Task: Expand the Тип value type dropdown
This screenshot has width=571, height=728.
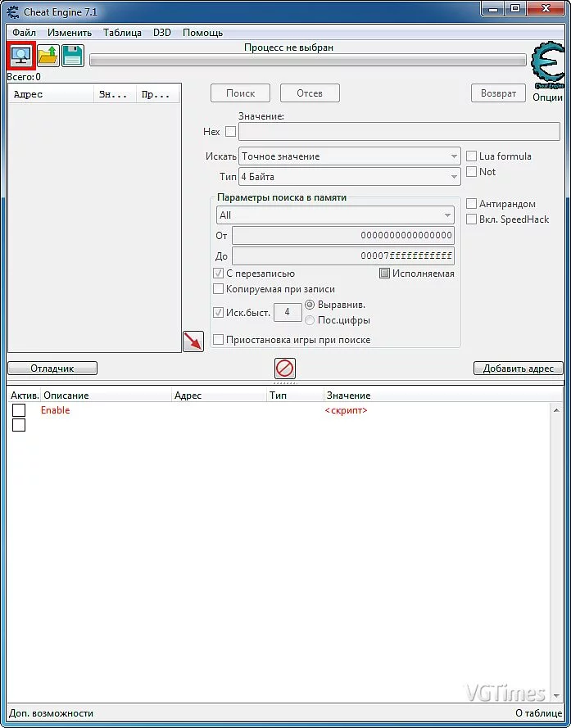Action: point(349,177)
